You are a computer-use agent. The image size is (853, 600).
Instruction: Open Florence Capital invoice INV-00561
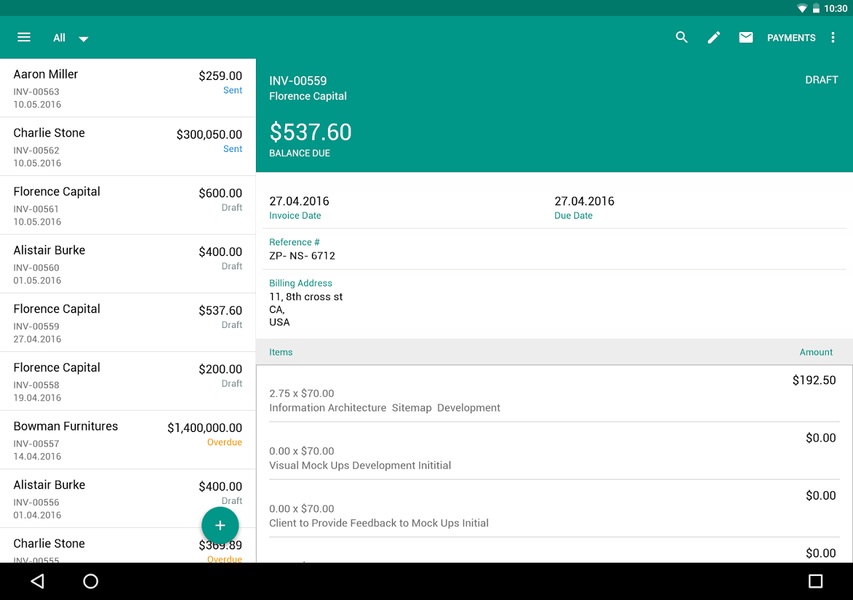[x=128, y=206]
